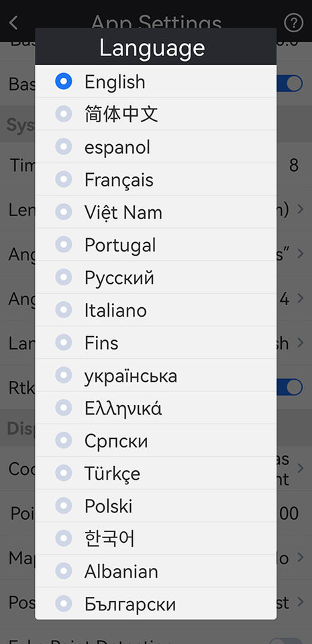Pick Albanian radio button
Viewport: 312px width, 644px height.
64,571
